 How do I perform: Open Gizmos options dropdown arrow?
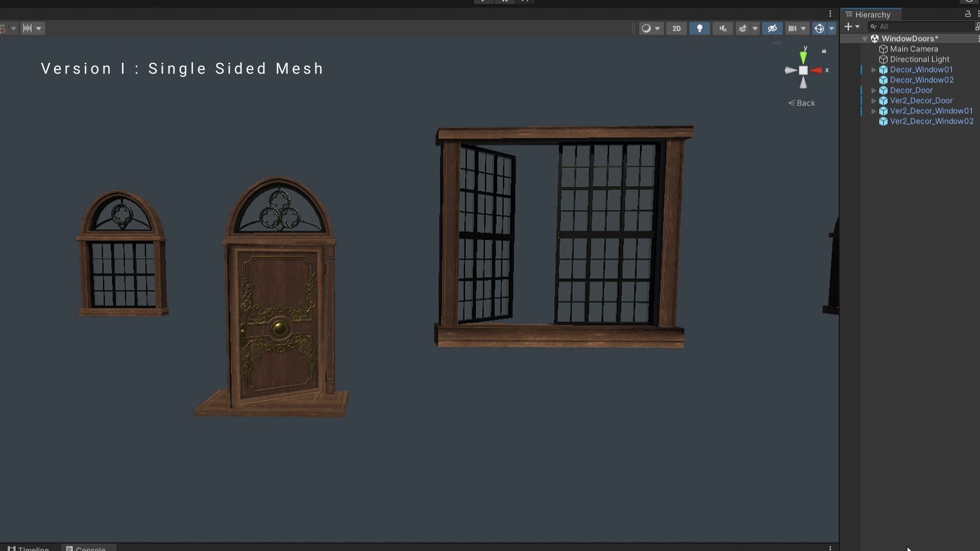click(x=831, y=29)
